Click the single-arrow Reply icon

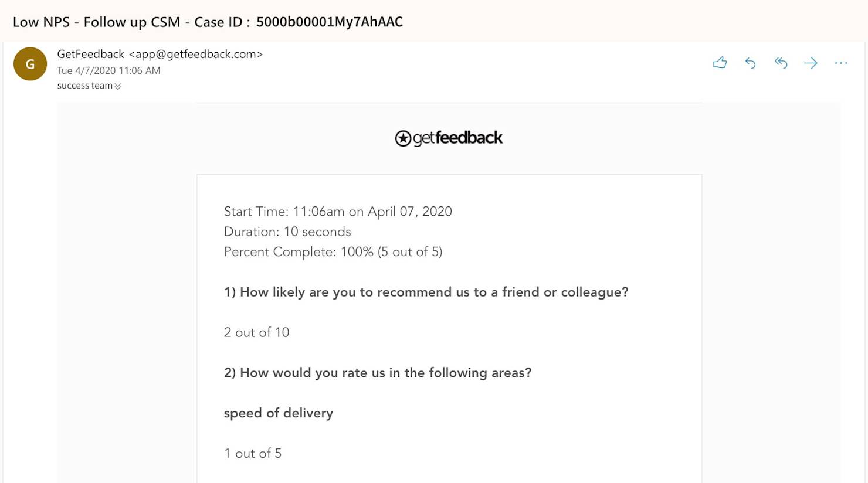point(750,63)
